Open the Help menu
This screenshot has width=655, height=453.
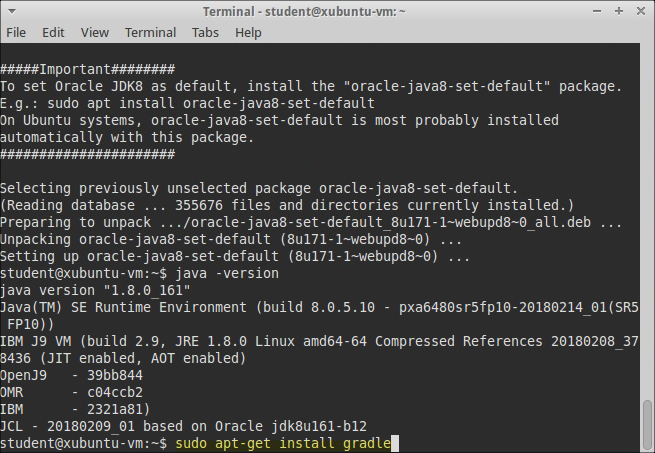tap(248, 32)
